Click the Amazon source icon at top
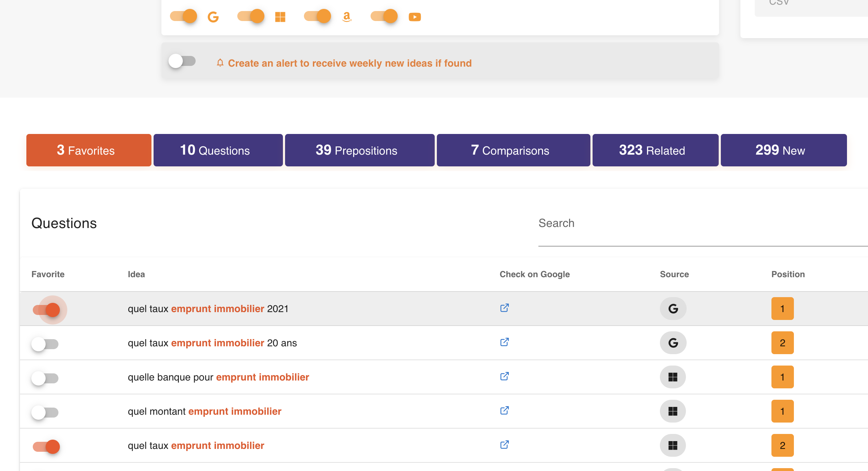 tap(347, 17)
